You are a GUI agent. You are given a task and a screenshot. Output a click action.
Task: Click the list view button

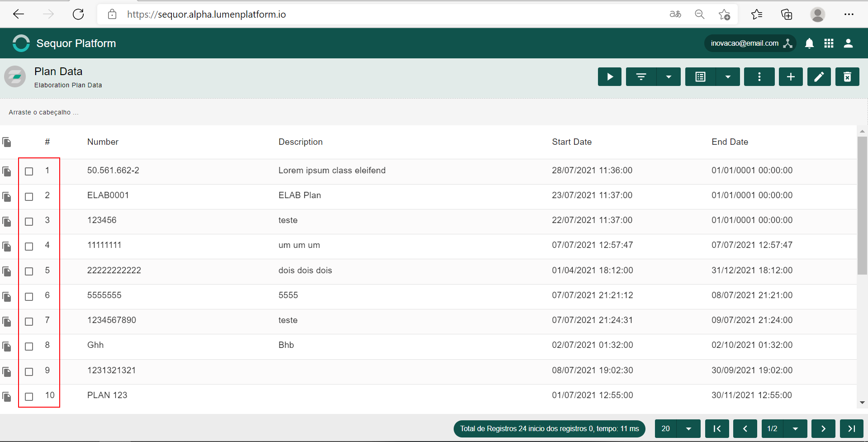coord(700,77)
